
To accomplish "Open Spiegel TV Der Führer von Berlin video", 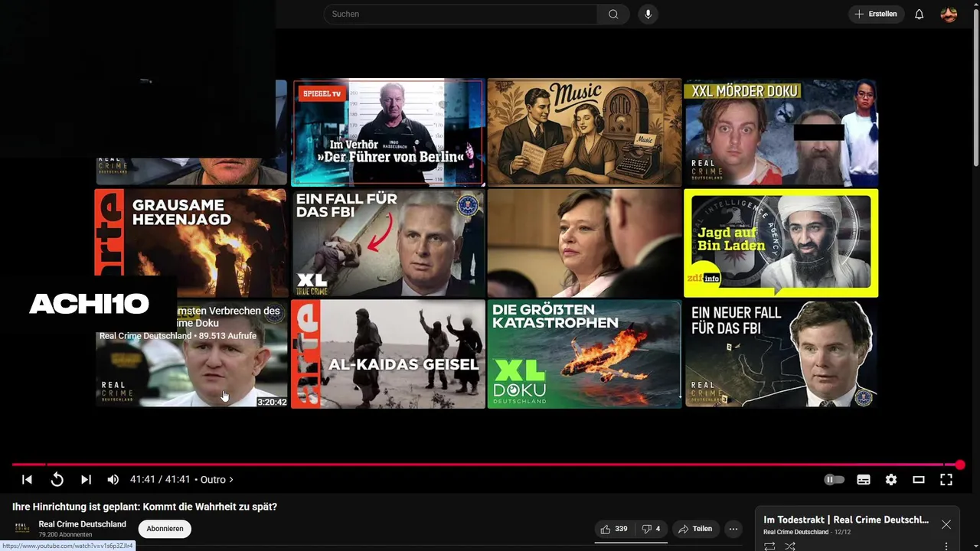I will pos(388,132).
